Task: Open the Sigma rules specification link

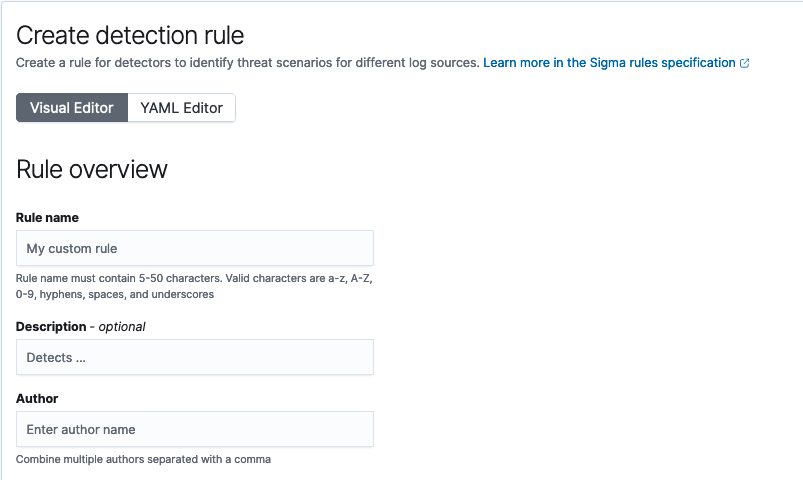Action: [x=609, y=62]
